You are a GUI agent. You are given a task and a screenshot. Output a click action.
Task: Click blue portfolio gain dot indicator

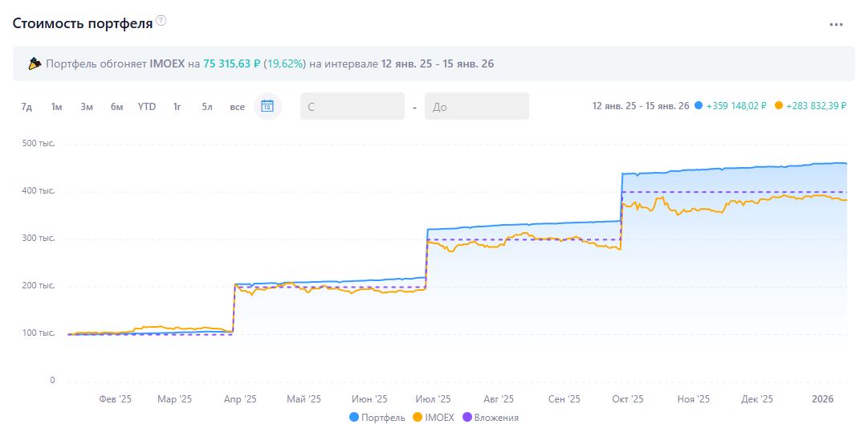pyautogui.click(x=699, y=106)
